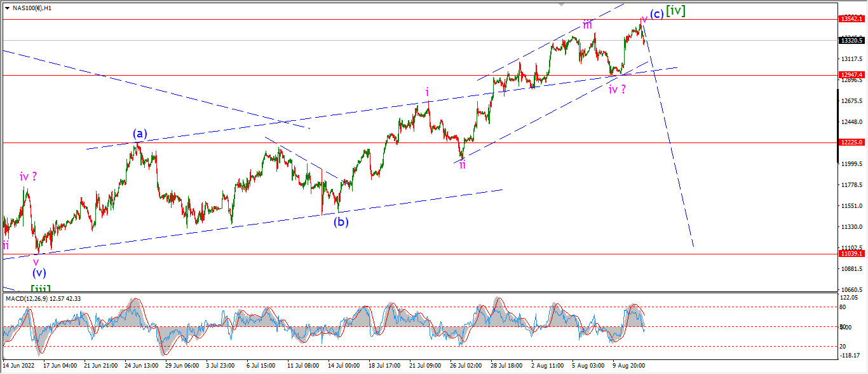Select the blue (a) wave label
Viewport: 868px width, 374px height.
point(140,134)
